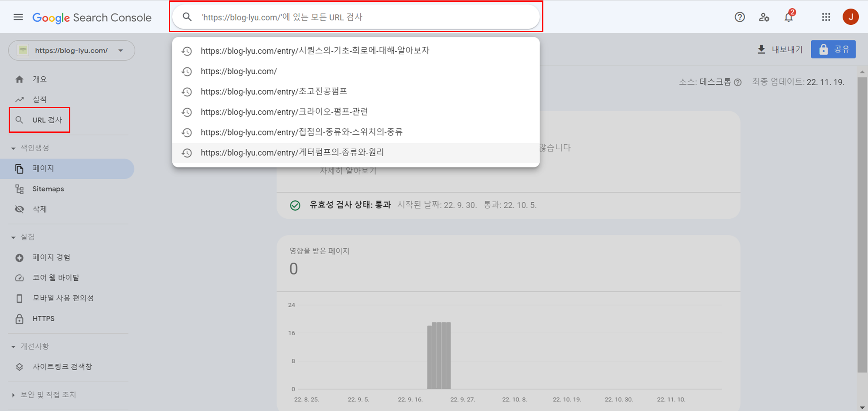Select suggestion entry/크라이오-펌프-관련
Screen dimensions: 868x411
[x=356, y=112]
